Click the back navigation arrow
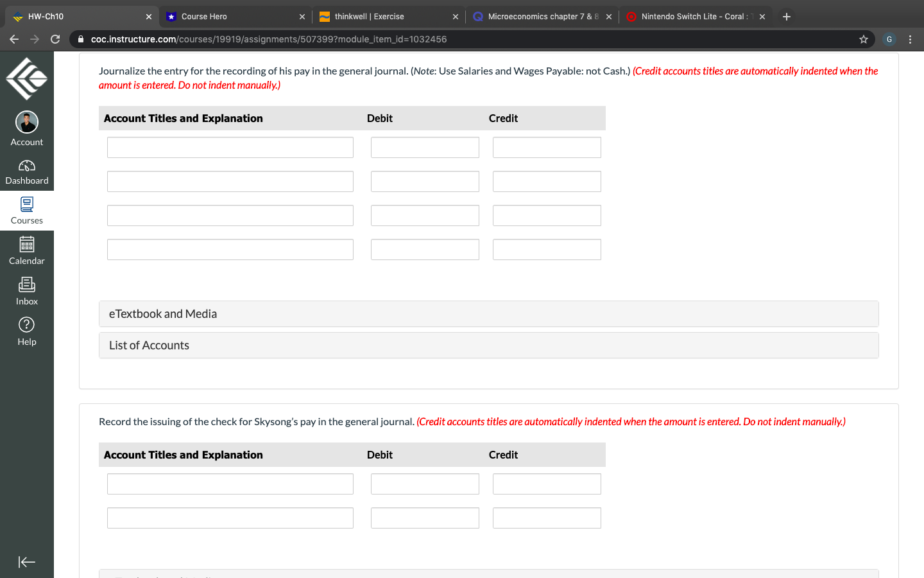 [14, 39]
